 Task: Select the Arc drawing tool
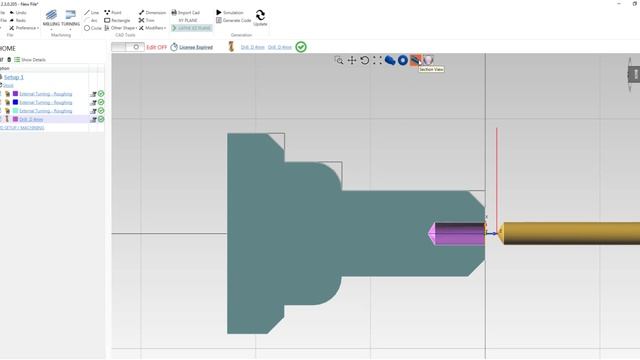tap(92, 20)
